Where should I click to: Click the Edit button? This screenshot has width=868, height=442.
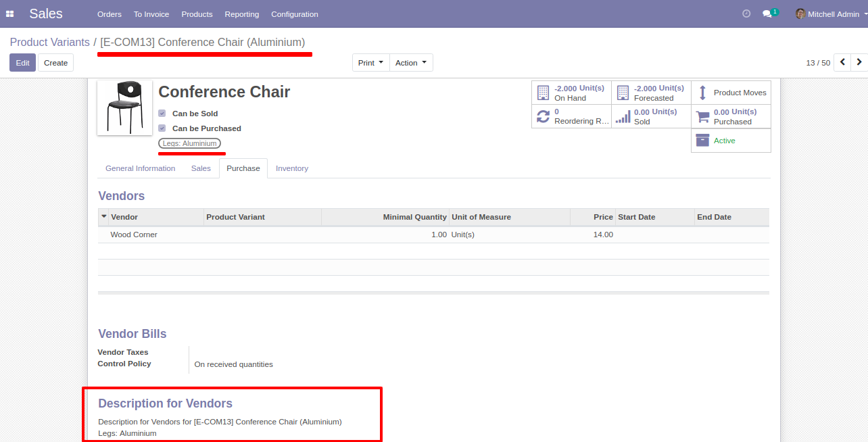(22, 63)
